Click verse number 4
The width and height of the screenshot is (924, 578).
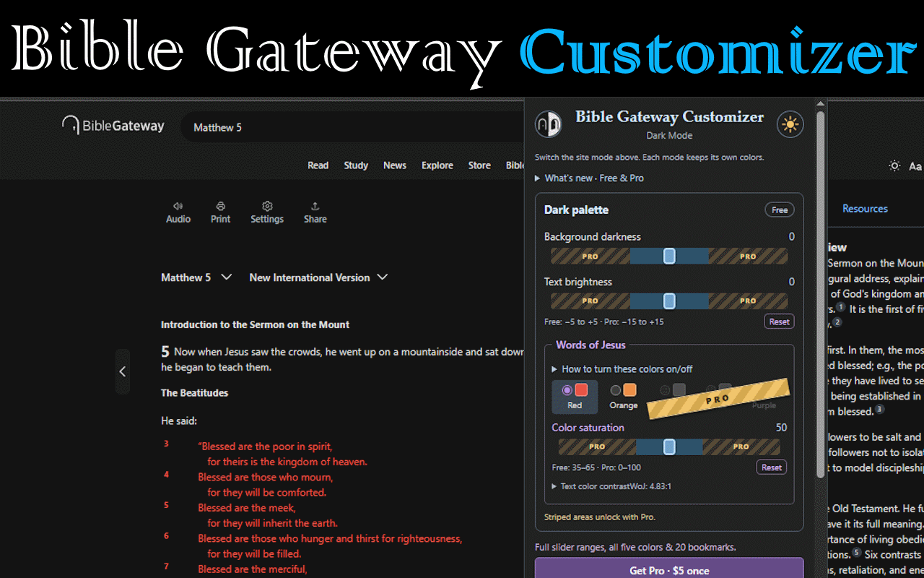165,475
